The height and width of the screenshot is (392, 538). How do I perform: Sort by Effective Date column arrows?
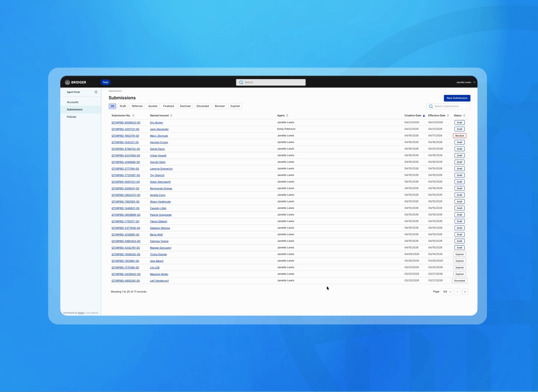tap(448, 116)
